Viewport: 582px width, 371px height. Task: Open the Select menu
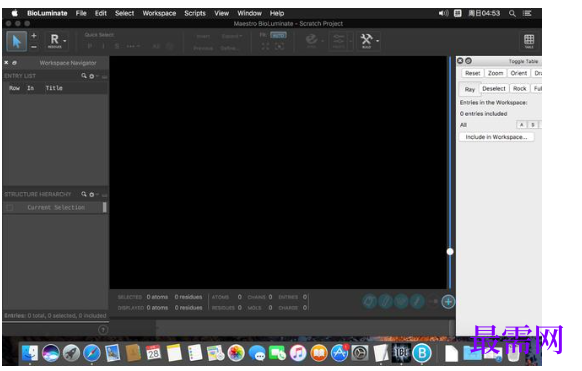(124, 13)
